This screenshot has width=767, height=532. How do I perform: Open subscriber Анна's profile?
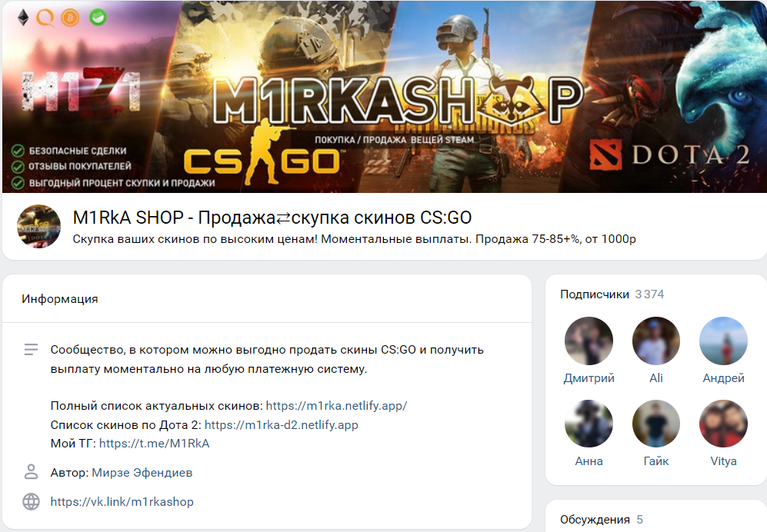[589, 461]
